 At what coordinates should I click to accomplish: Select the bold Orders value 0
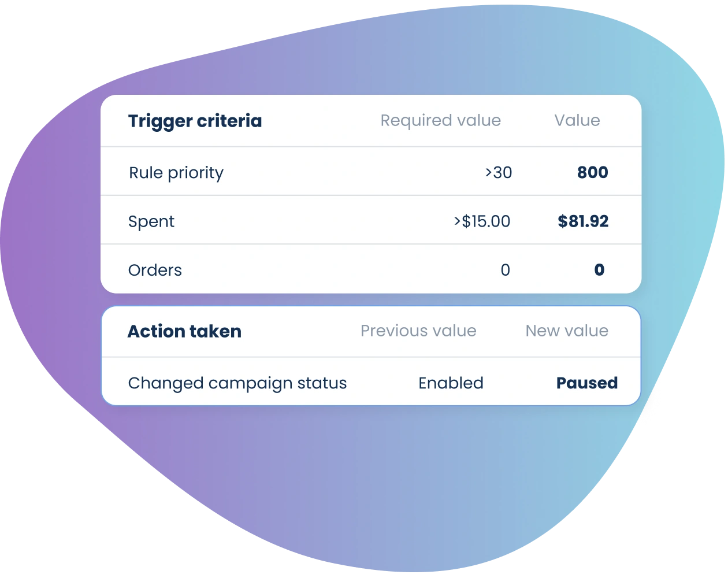point(599,270)
